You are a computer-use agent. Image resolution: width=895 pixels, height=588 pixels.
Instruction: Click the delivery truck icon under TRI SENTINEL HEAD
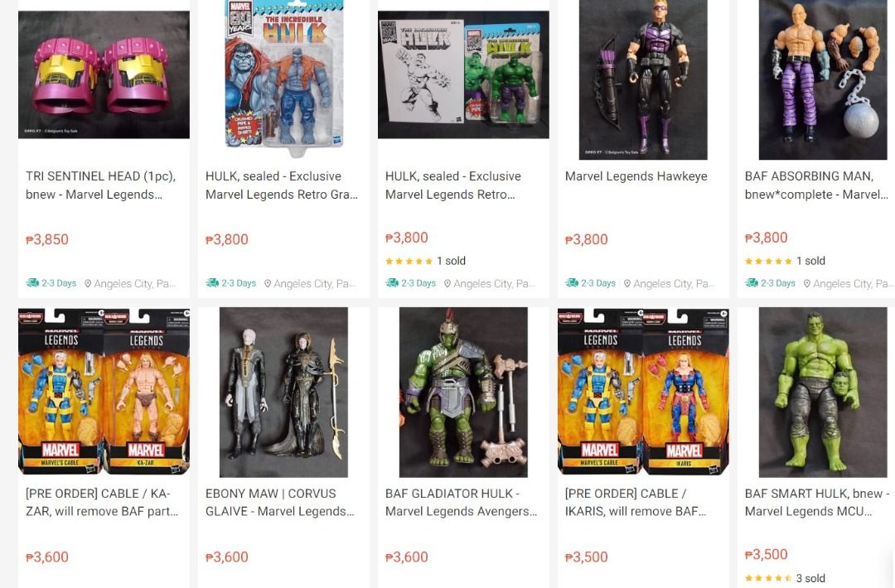point(32,283)
